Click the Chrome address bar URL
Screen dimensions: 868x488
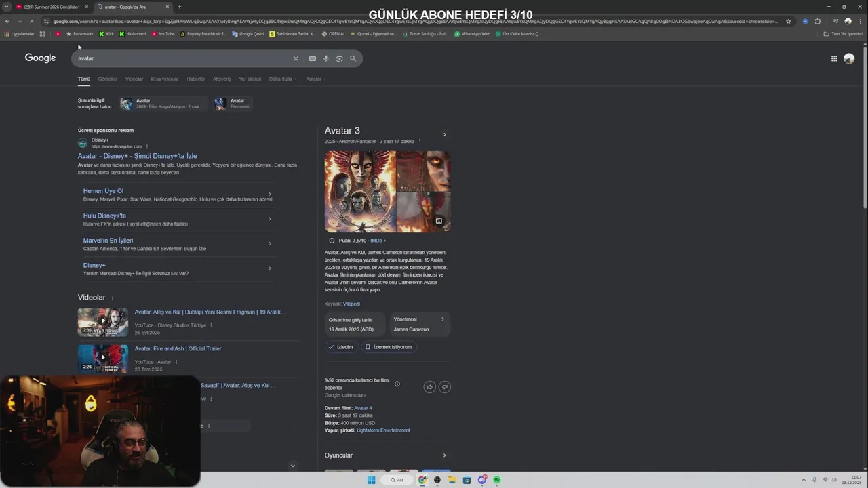[415, 21]
